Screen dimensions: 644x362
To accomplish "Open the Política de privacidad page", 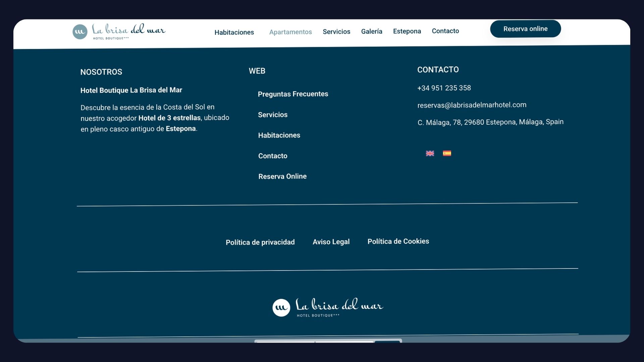I will [x=260, y=242].
